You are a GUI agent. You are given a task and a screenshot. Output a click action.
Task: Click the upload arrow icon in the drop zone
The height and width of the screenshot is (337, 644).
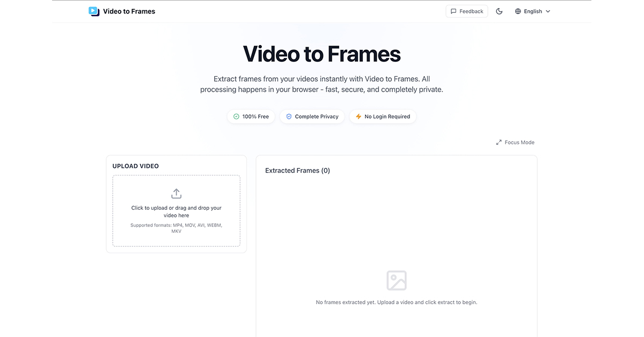click(x=176, y=193)
